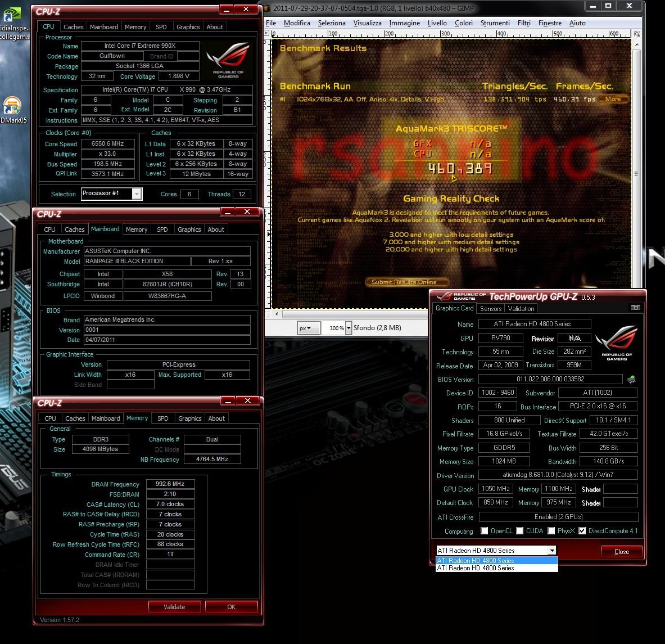Select Graphics Card tab in GPU-Z
665x644 pixels.
(x=454, y=308)
